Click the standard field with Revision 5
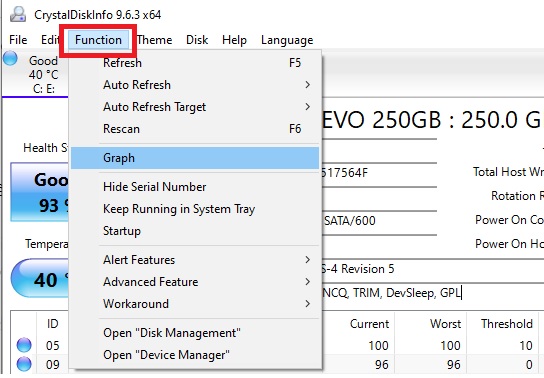Viewport: 544px width, 378px height. [x=433, y=269]
